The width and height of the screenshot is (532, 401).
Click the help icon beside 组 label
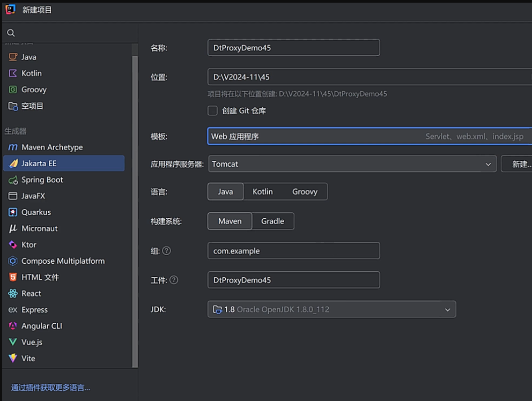click(167, 251)
